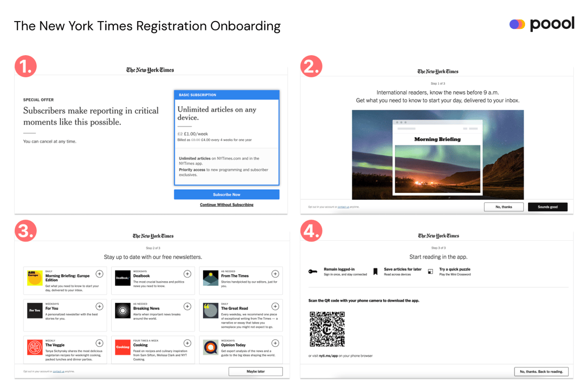Toggle the For You newsletter subscription plus
The height and width of the screenshot is (390, 588).
click(99, 305)
